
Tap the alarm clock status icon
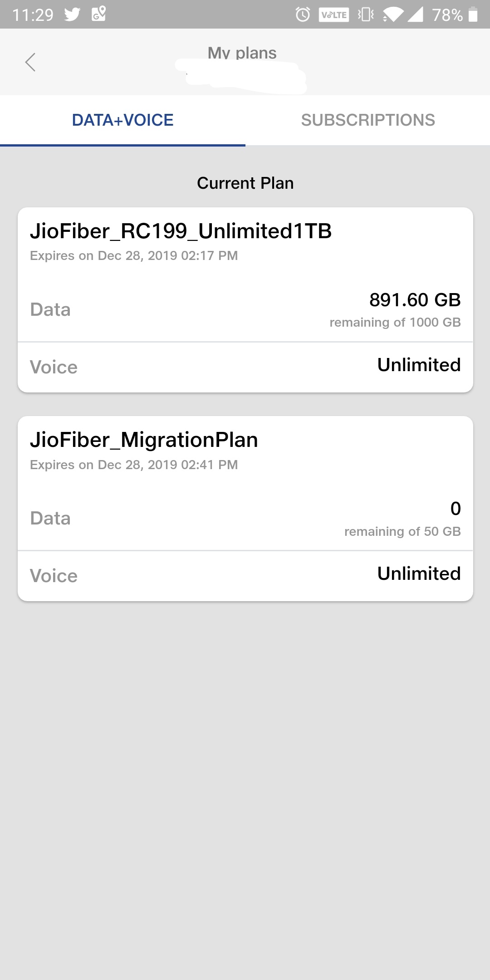pos(303,15)
